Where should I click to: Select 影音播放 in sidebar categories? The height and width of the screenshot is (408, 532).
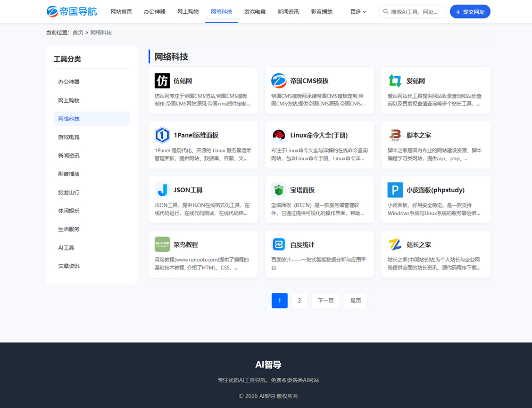92,174
